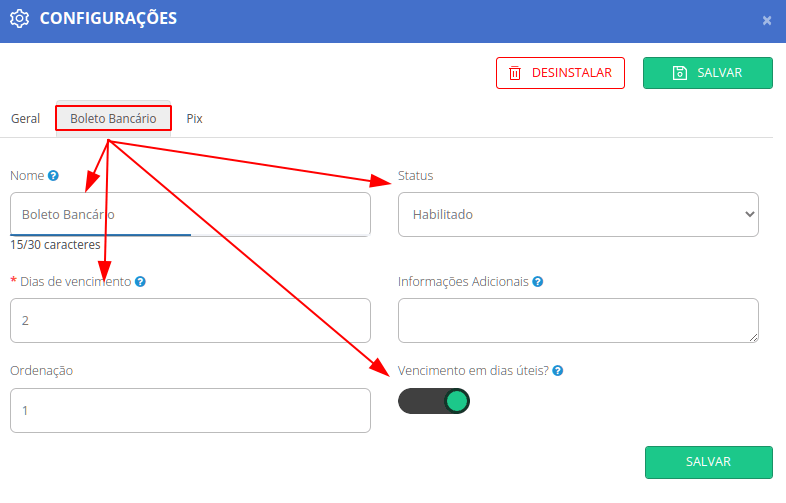Focus the Nome input field

tap(190, 215)
